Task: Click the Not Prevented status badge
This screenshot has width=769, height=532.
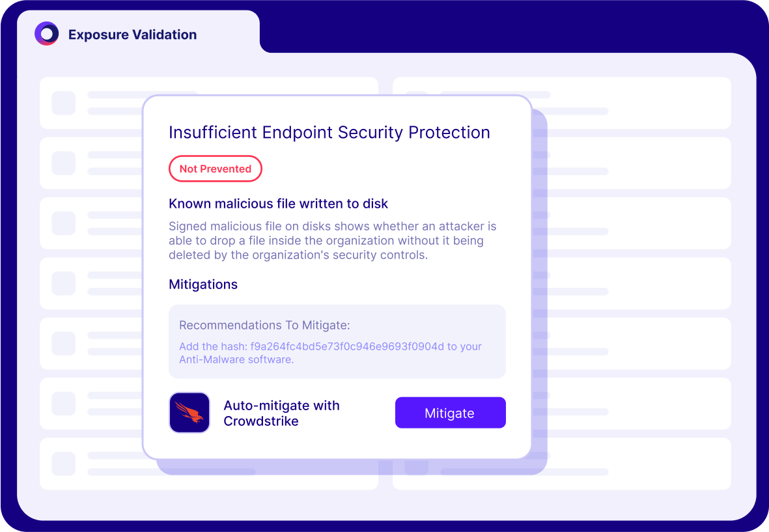Action: 216,169
